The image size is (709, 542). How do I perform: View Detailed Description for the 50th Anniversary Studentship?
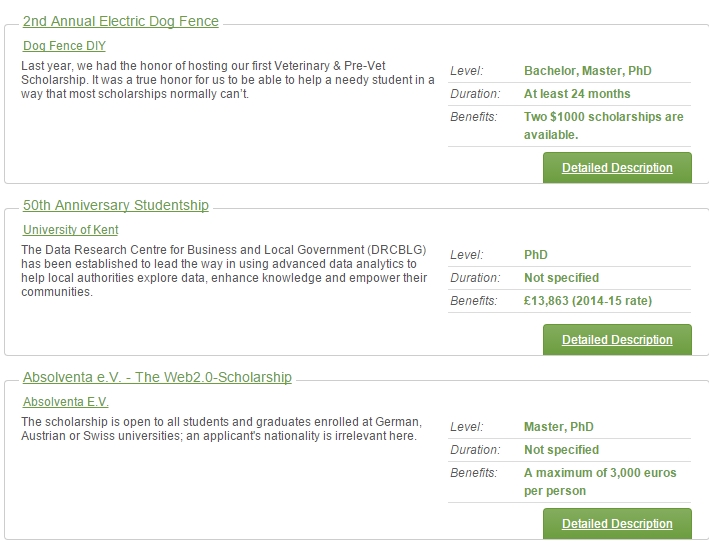click(616, 340)
